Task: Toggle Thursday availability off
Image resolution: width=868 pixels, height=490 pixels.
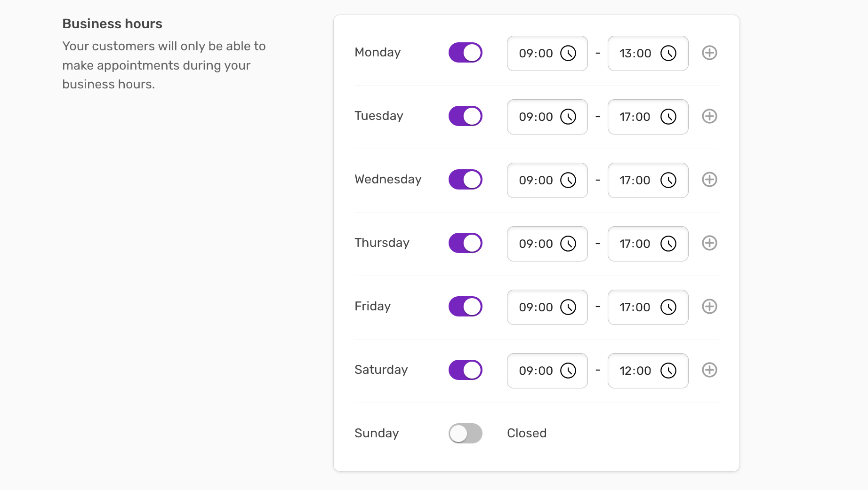Action: 466,243
